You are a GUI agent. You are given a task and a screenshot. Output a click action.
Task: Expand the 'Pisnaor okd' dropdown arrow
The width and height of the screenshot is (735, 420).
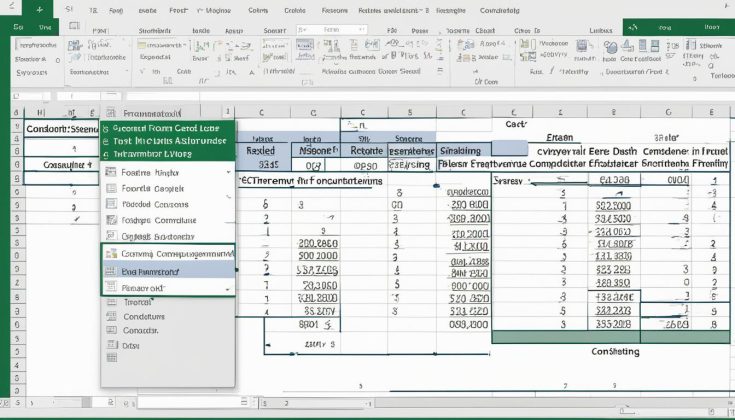pos(228,287)
